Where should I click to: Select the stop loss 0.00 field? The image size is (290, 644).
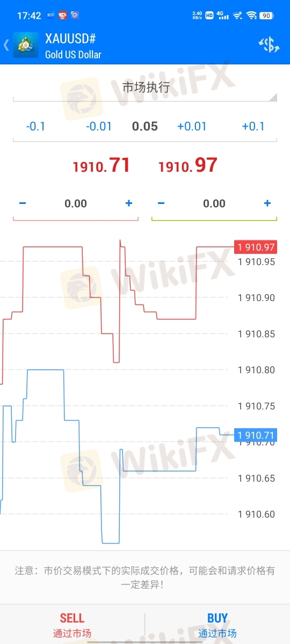[76, 203]
